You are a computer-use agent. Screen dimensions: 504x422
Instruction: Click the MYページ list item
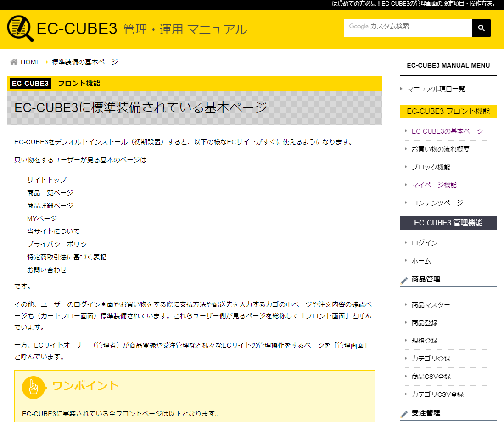(x=42, y=219)
